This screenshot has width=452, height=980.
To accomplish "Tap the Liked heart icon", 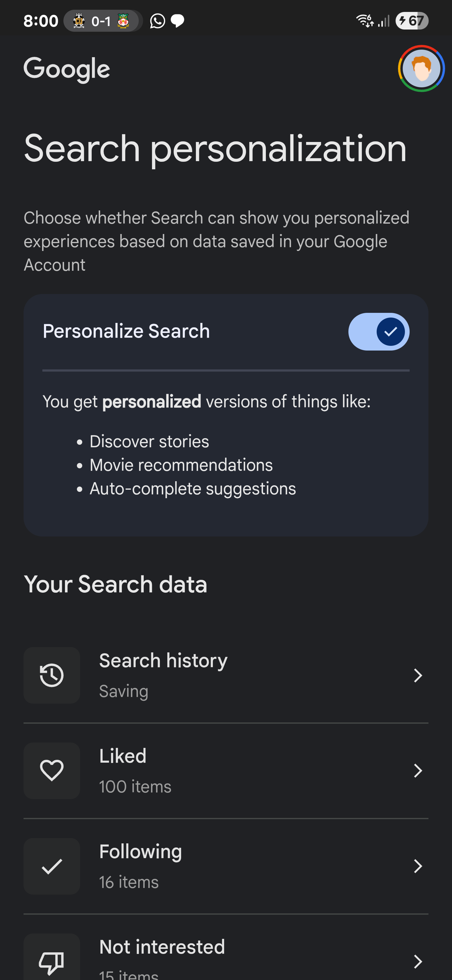I will coord(52,770).
